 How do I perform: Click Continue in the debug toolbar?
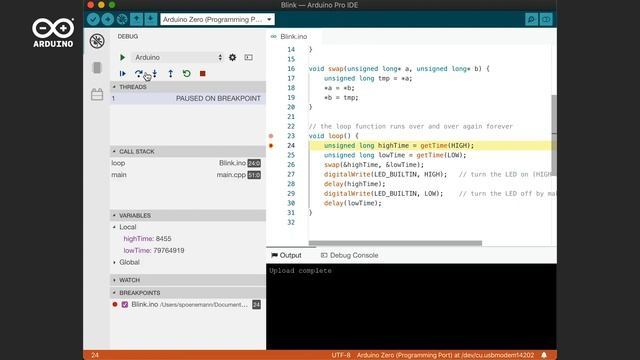click(x=122, y=73)
